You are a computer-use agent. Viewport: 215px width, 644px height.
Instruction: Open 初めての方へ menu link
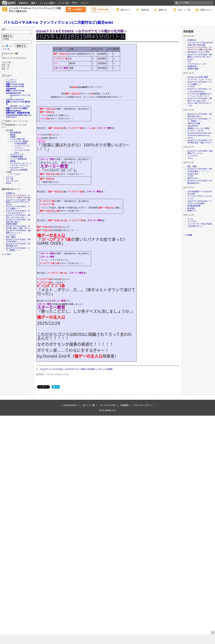pyautogui.click(x=11, y=82)
